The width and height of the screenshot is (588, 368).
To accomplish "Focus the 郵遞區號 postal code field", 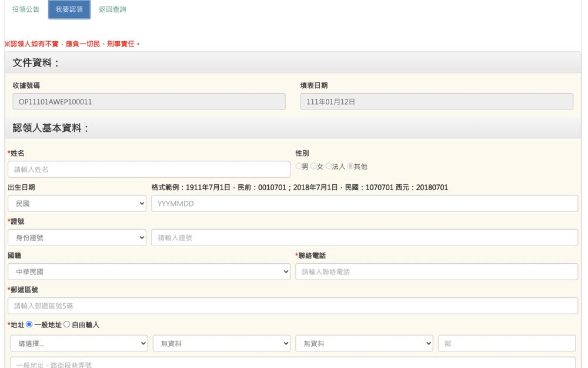I will (293, 306).
